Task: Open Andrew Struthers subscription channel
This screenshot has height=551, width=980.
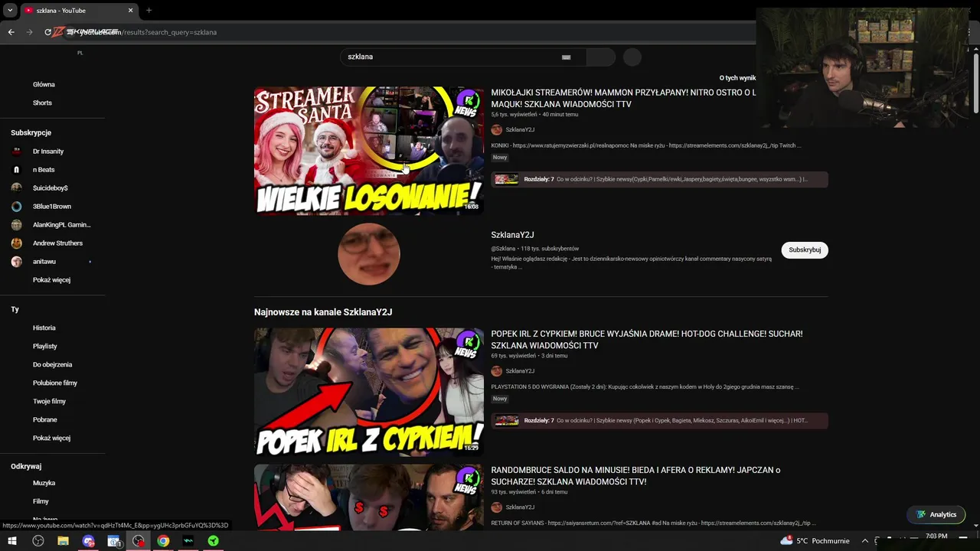Action: click(x=57, y=243)
